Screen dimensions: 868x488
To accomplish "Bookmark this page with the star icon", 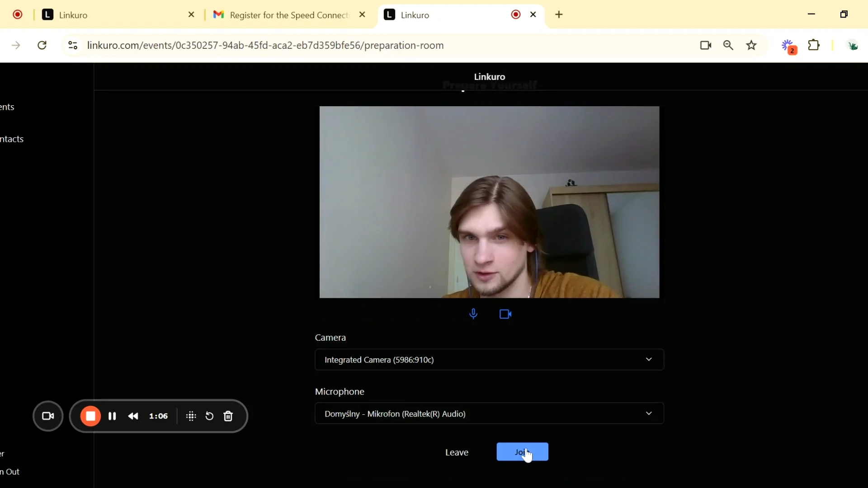I will 751,45.
